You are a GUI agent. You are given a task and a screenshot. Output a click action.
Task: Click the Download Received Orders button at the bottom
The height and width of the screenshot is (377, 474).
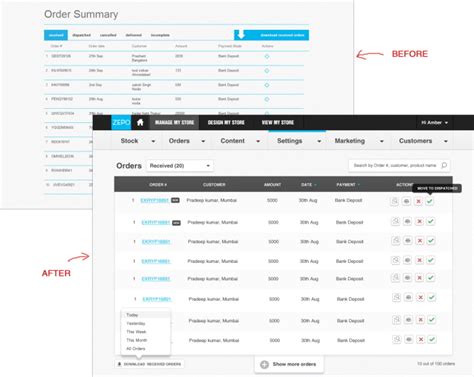(149, 364)
